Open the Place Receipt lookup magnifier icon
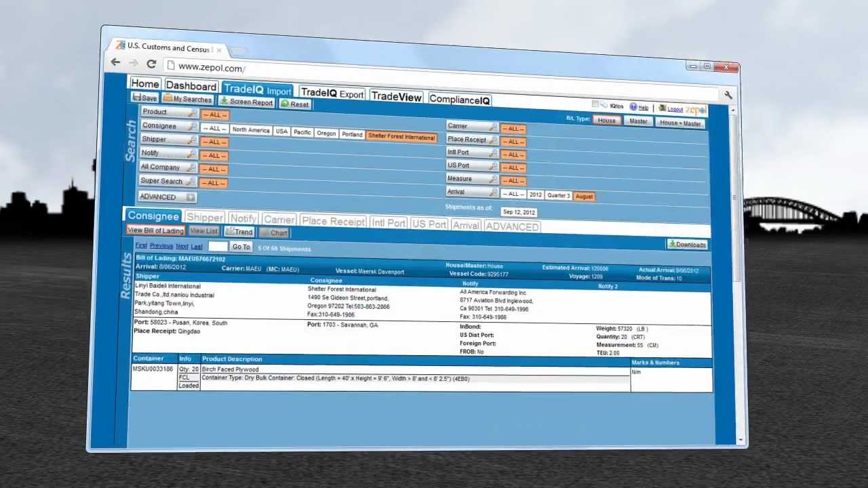The width and height of the screenshot is (868, 488). coord(493,140)
